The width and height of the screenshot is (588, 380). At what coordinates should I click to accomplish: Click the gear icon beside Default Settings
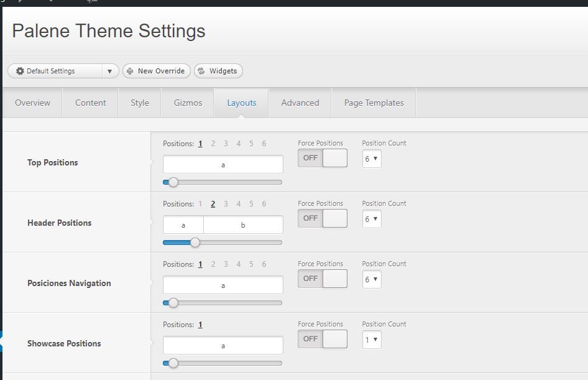[x=20, y=71]
